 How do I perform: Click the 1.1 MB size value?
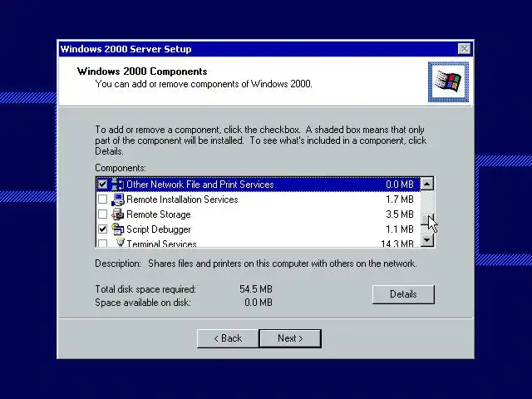400,229
